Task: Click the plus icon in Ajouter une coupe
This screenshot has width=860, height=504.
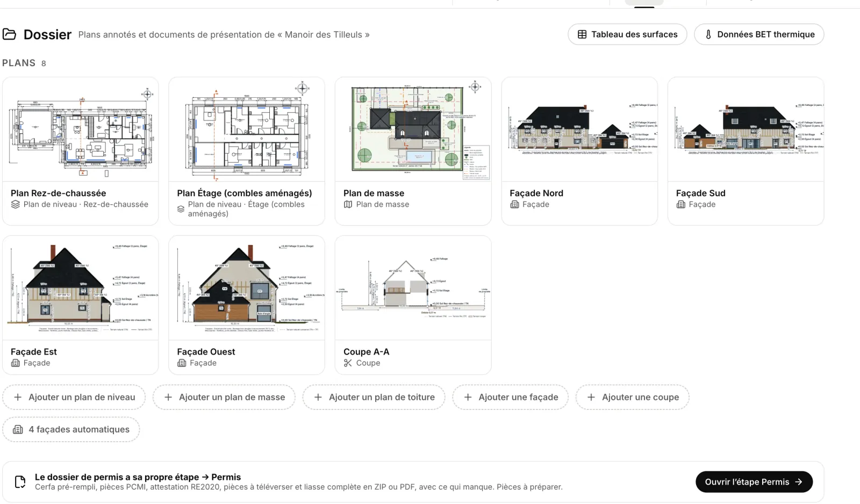Action: click(x=591, y=397)
